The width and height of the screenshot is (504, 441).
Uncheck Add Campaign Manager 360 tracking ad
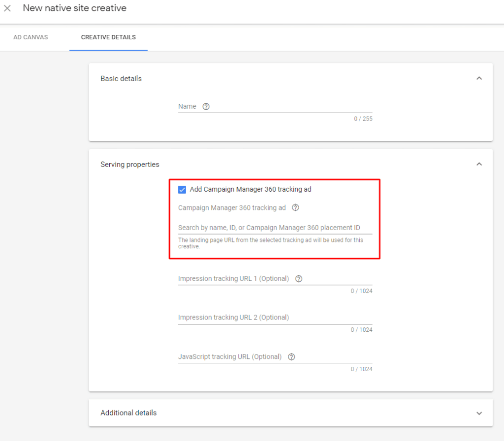click(x=182, y=189)
